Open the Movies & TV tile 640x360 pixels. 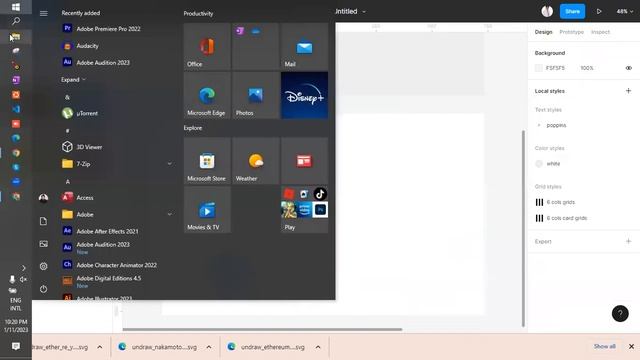207,210
